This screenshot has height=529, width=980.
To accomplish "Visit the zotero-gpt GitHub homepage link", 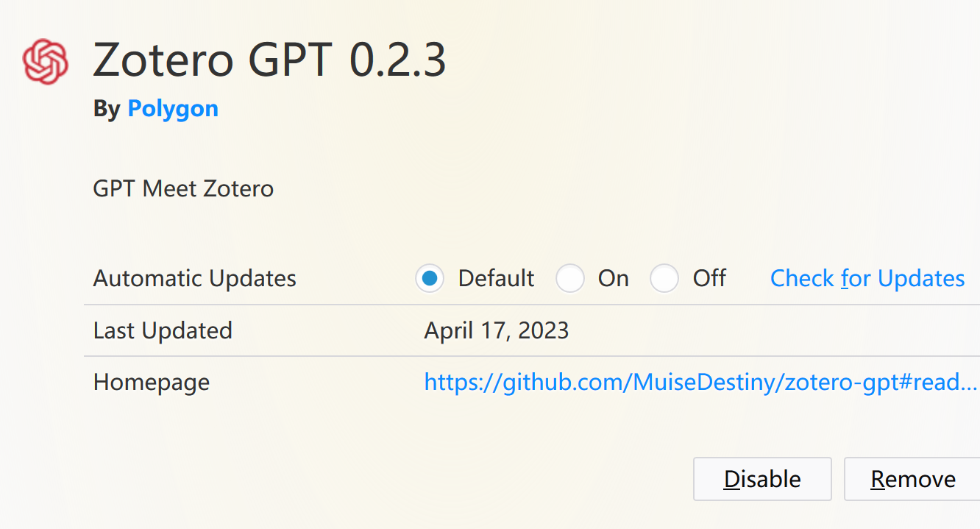I will click(x=699, y=381).
